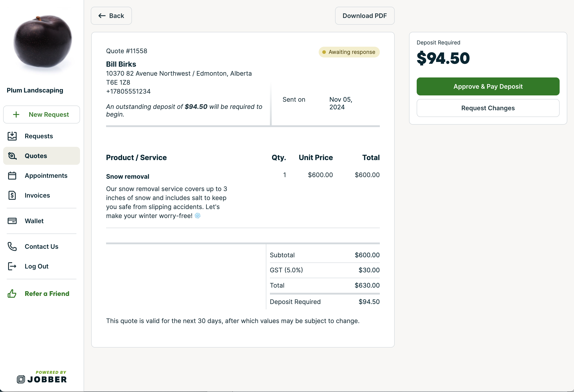Click the Wallet card icon
The height and width of the screenshot is (392, 574).
point(12,221)
